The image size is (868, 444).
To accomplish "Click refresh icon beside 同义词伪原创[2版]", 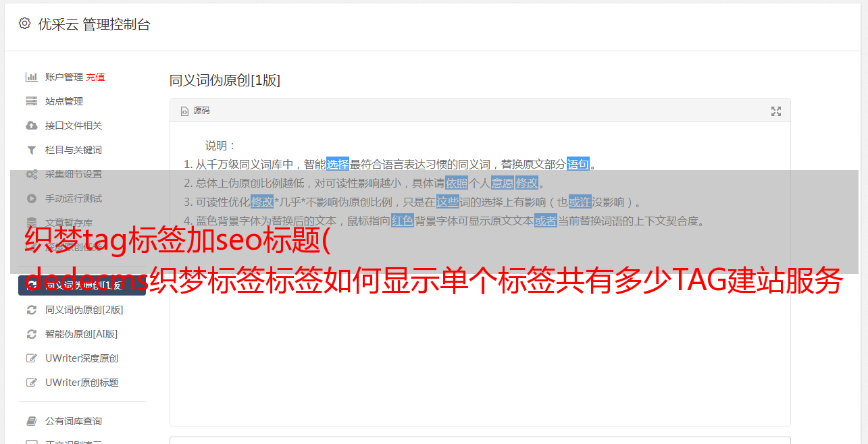I will click(x=31, y=310).
